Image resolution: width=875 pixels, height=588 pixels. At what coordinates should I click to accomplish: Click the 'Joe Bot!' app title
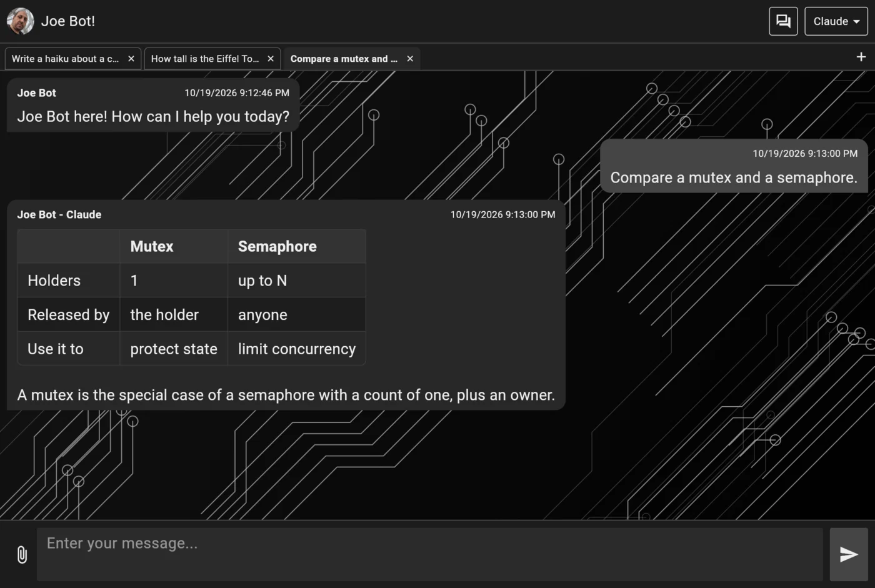point(68,21)
